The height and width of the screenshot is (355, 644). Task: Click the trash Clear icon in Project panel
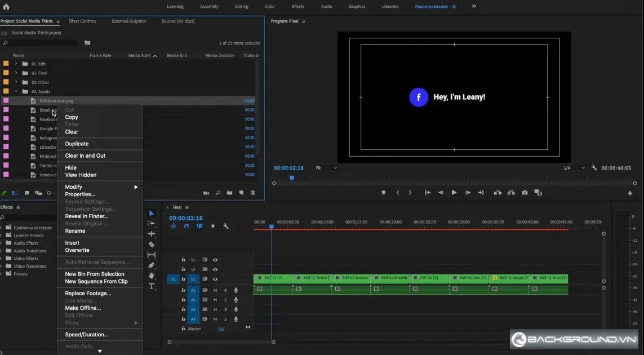[252, 193]
